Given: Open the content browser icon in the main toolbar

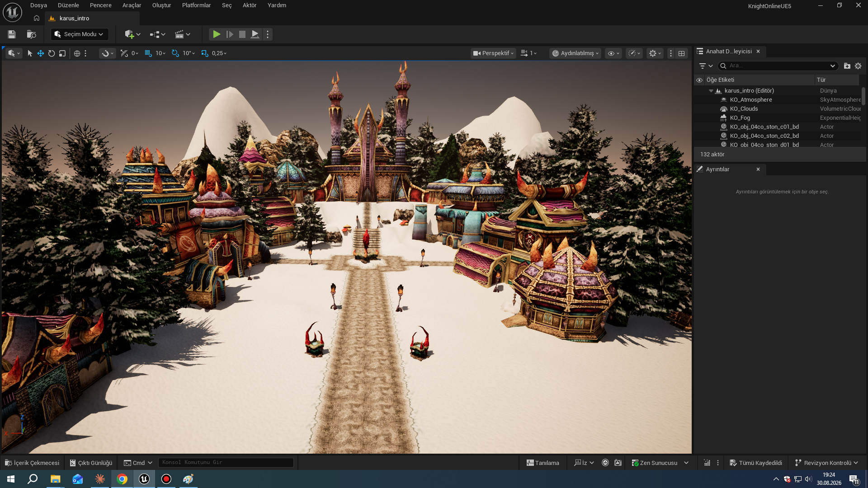Looking at the screenshot, I should (31, 34).
